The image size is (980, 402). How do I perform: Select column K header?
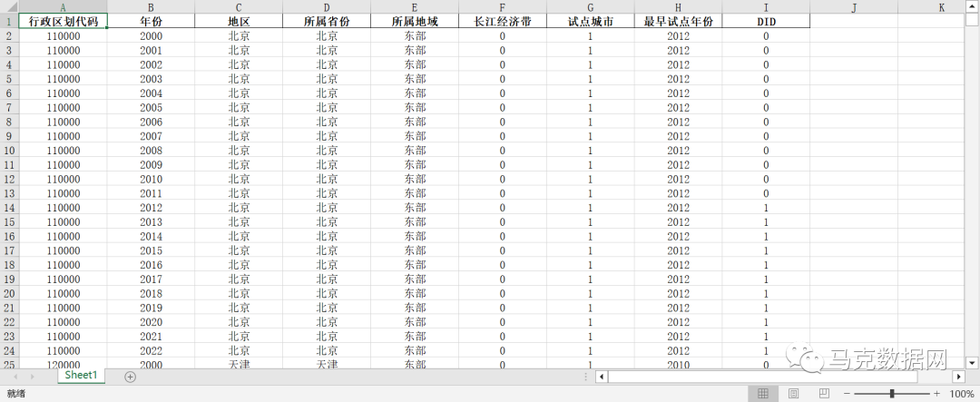click(931, 7)
